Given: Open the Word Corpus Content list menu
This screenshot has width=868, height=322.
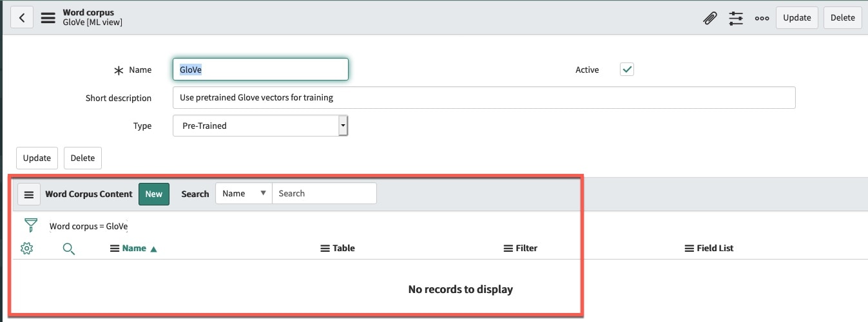Looking at the screenshot, I should coord(29,194).
